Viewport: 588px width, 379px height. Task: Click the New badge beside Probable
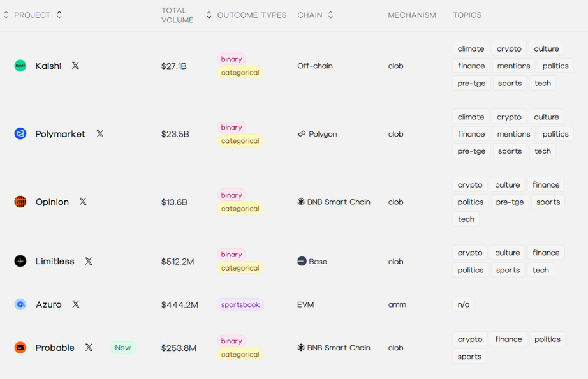(x=123, y=348)
